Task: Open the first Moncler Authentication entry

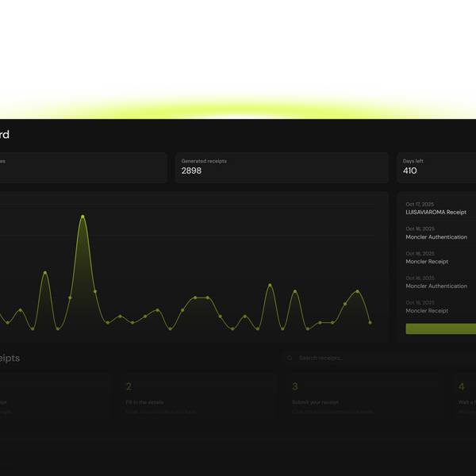Action: (x=436, y=237)
